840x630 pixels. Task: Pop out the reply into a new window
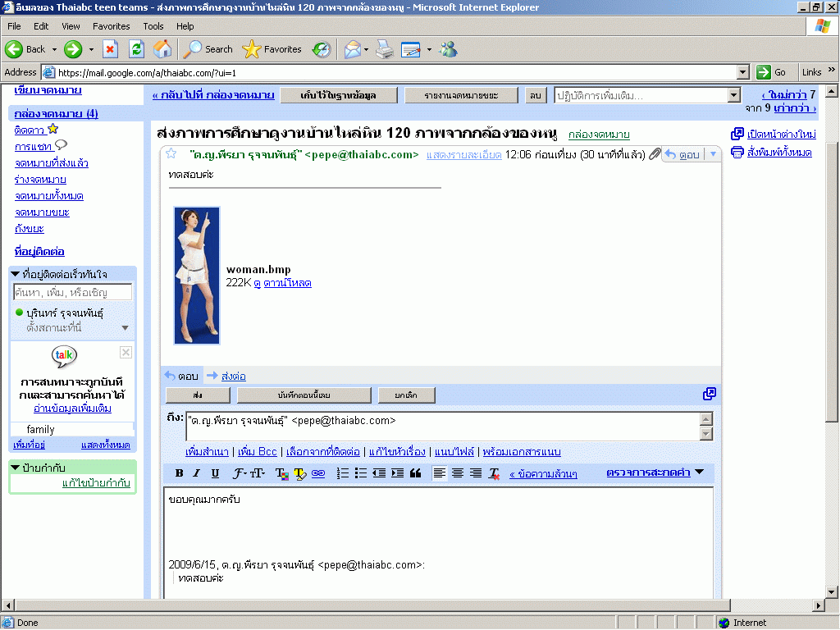[709, 395]
